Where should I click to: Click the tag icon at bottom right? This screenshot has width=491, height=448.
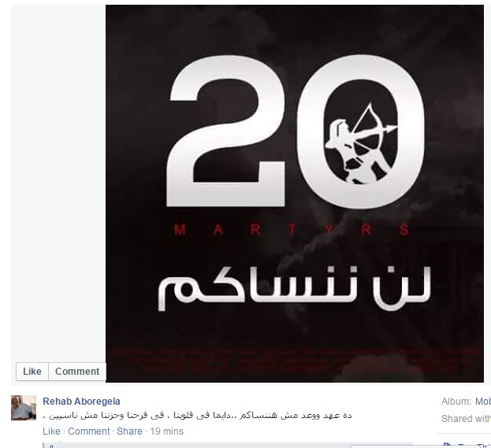click(448, 446)
